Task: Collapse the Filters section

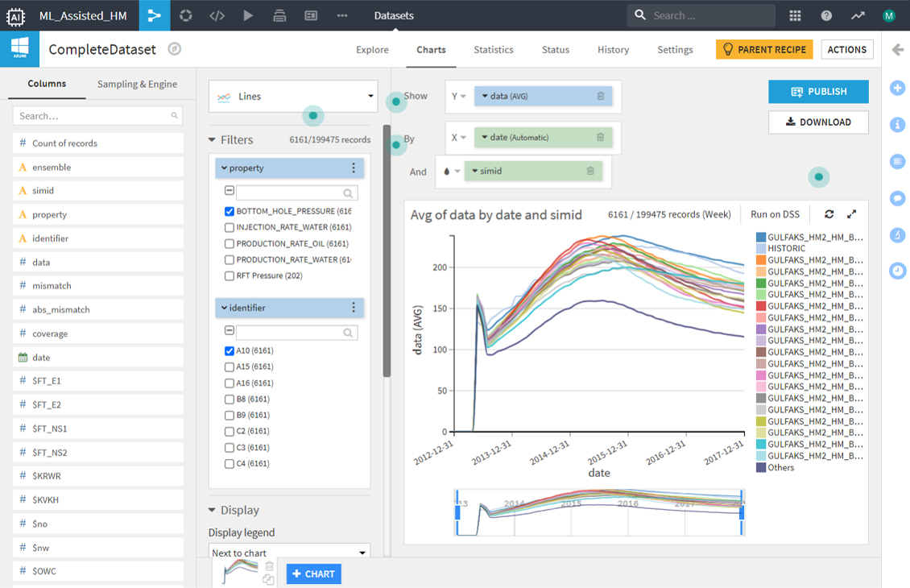Action: tap(213, 140)
